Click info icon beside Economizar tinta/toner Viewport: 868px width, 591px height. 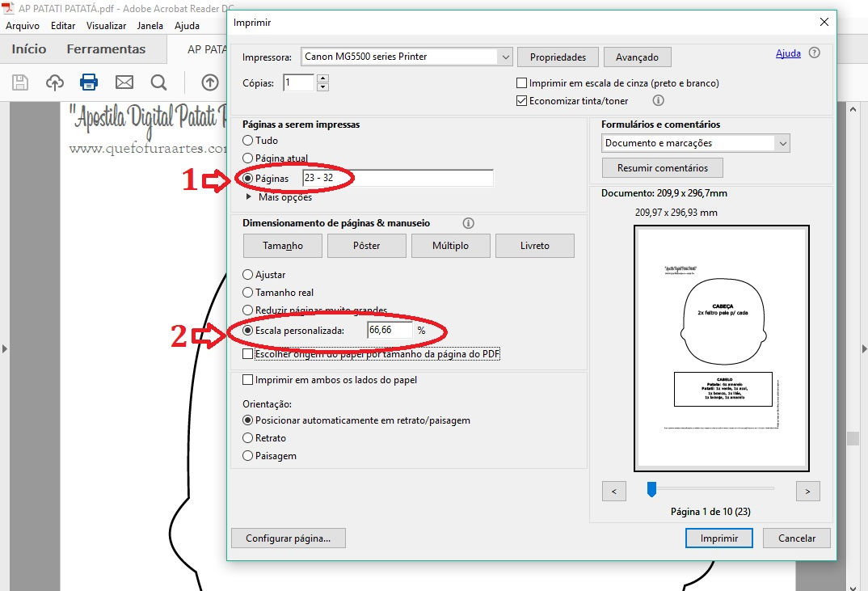point(658,101)
